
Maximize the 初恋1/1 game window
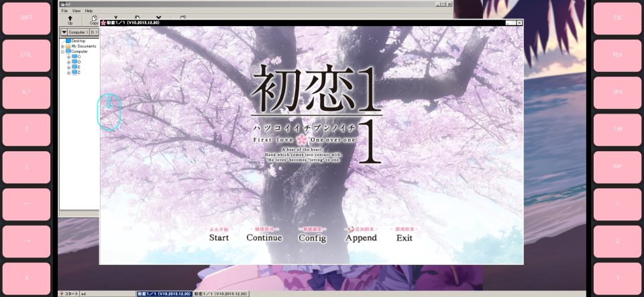coord(513,23)
